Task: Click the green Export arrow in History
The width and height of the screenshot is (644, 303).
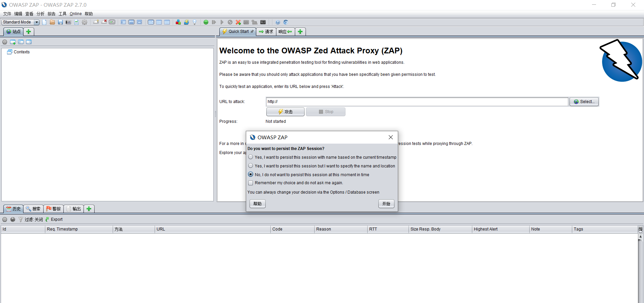Action: 47,219
